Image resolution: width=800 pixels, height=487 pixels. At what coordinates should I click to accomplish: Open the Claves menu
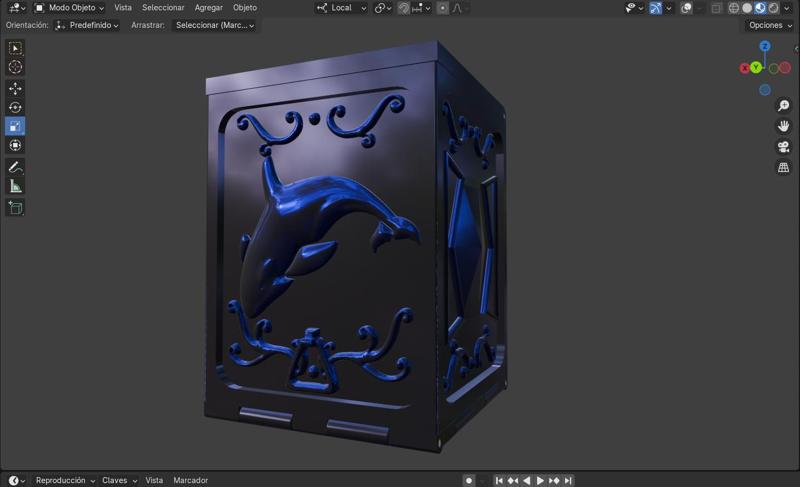click(119, 480)
